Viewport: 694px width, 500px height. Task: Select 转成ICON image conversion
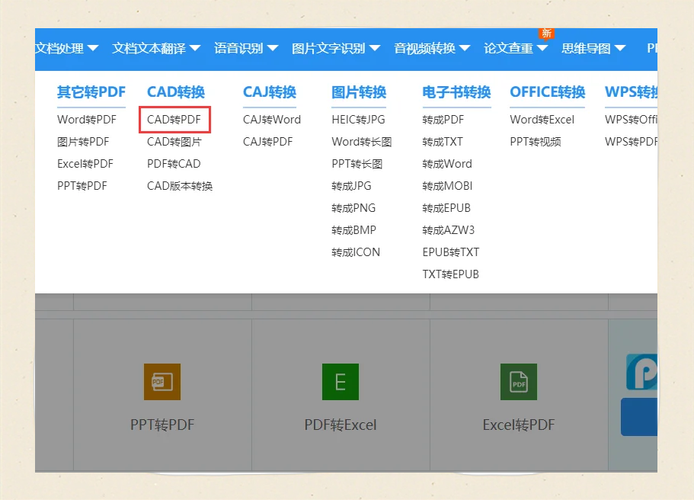(x=356, y=252)
